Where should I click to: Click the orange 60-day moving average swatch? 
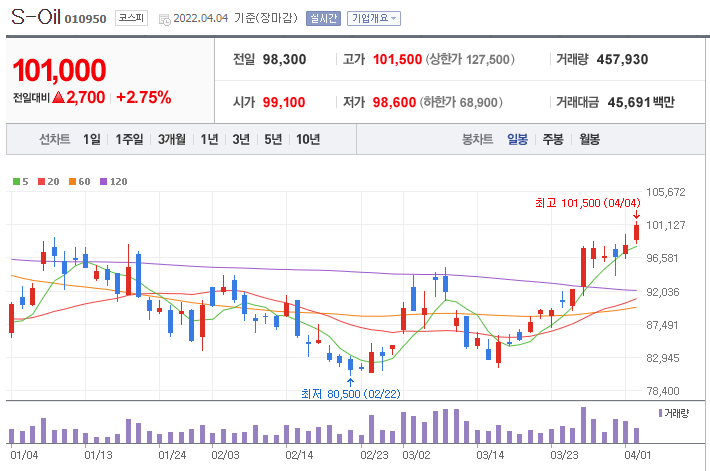pyautogui.click(x=72, y=182)
